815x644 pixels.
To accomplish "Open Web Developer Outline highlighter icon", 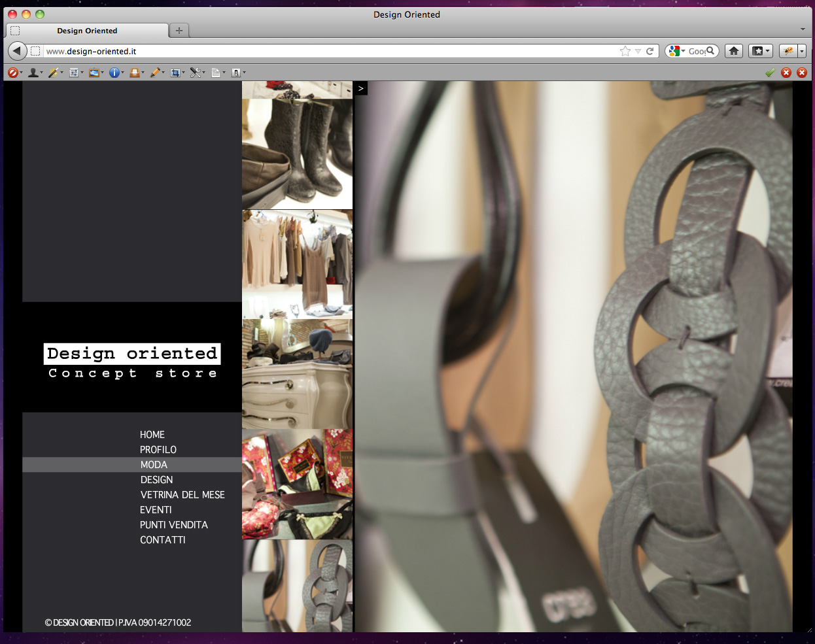I will pos(154,73).
